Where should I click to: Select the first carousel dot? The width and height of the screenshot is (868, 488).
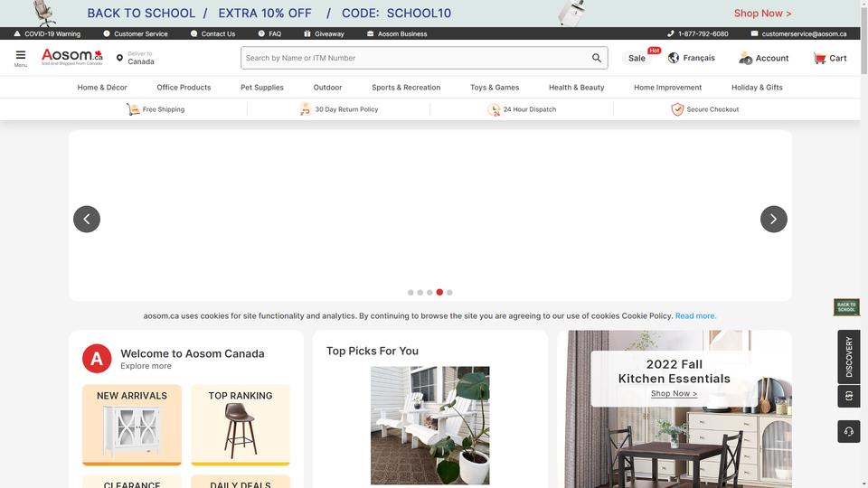click(410, 293)
